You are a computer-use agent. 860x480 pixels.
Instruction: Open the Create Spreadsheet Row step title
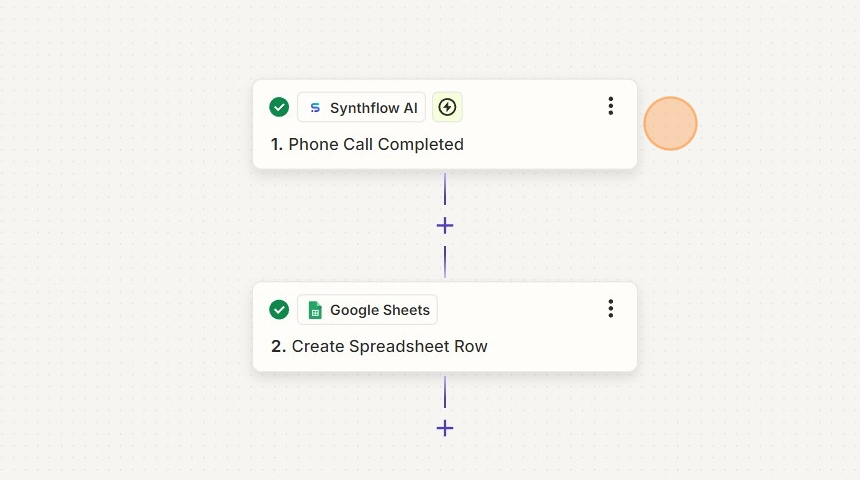[389, 347]
